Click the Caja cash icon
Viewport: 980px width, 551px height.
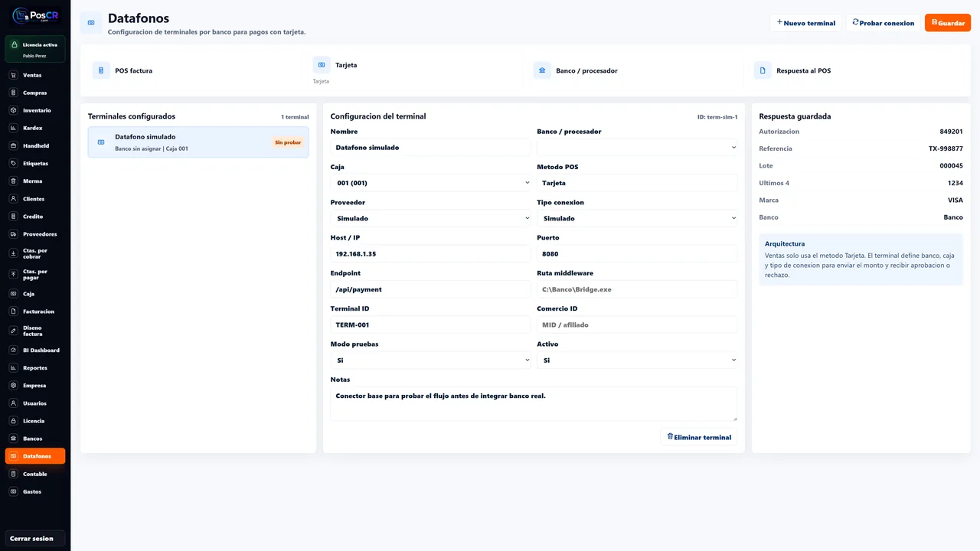13,294
